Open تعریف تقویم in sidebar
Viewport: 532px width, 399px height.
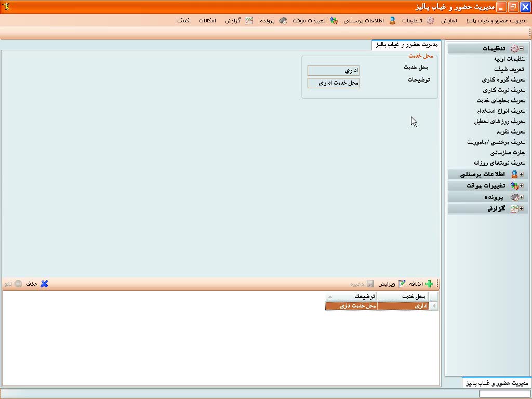(x=511, y=131)
